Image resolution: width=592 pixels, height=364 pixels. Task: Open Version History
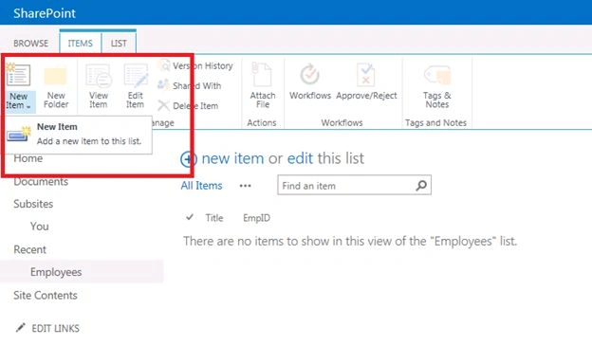196,65
